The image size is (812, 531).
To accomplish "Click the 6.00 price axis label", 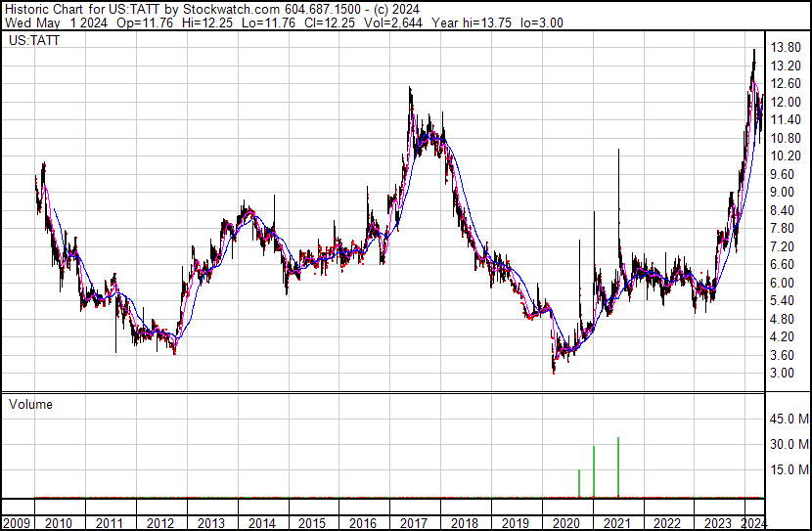I will click(783, 283).
